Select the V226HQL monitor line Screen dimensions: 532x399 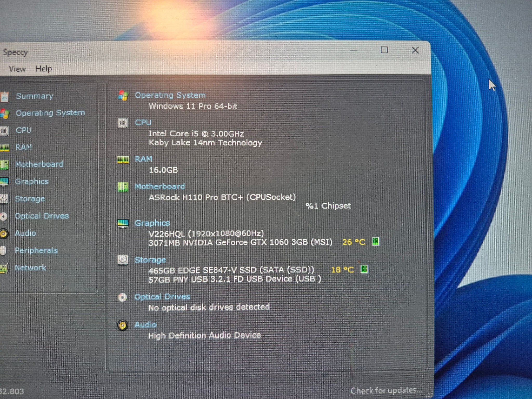coord(206,234)
